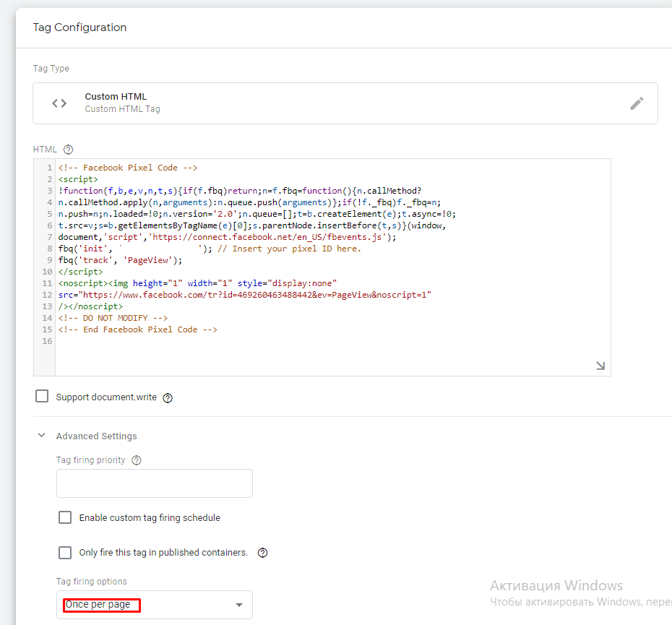
Task: Click empty line 16 in HTML editor
Action: click(x=332, y=341)
